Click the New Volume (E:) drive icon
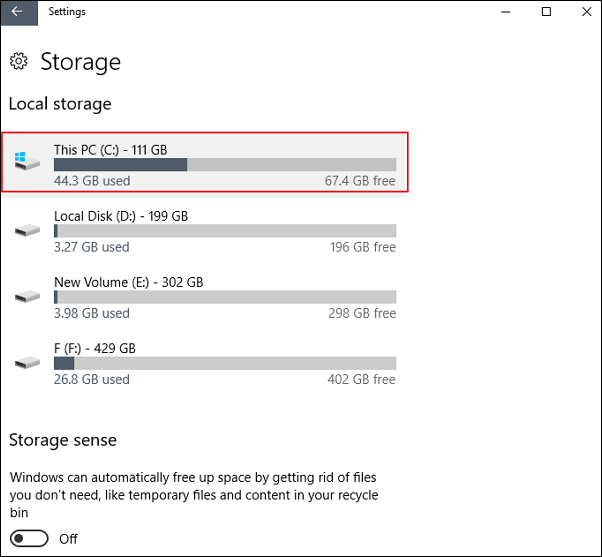Image resolution: width=602 pixels, height=557 pixels. 27,296
